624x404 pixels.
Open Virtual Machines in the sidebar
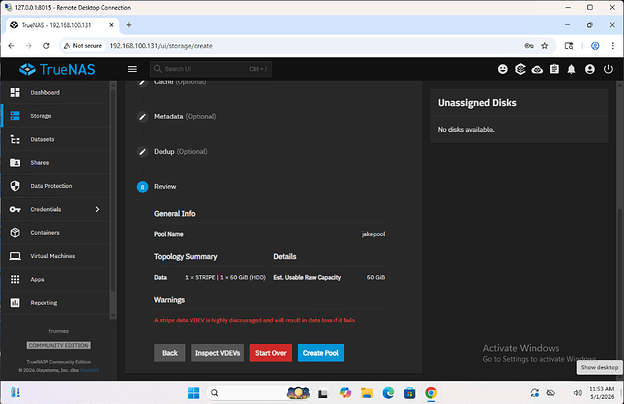pos(56,256)
